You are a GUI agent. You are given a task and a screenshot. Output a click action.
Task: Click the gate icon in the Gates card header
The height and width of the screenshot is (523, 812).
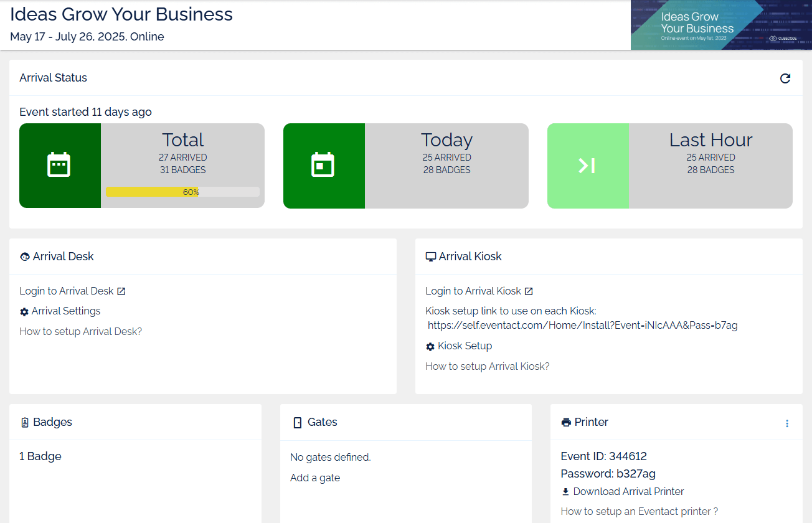click(296, 422)
